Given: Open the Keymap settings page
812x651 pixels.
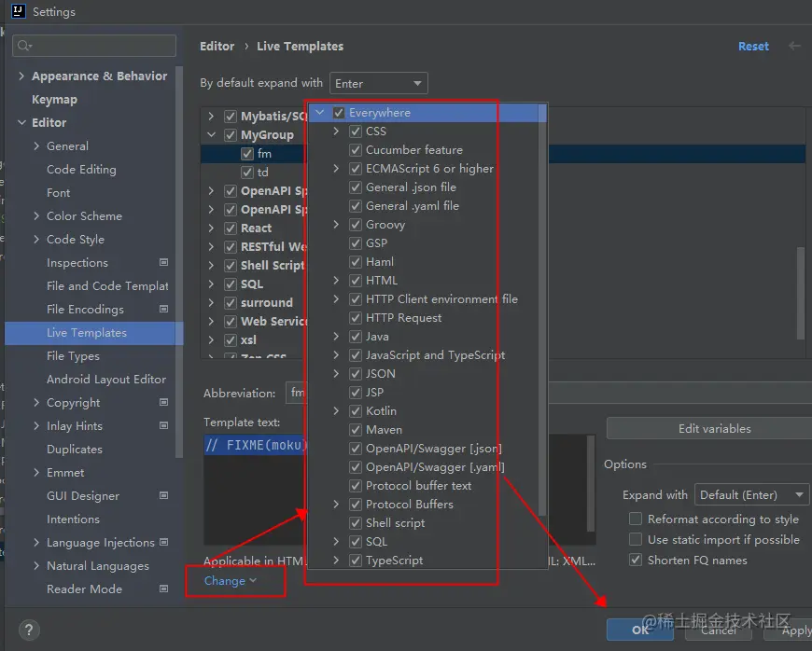Looking at the screenshot, I should click(x=54, y=100).
